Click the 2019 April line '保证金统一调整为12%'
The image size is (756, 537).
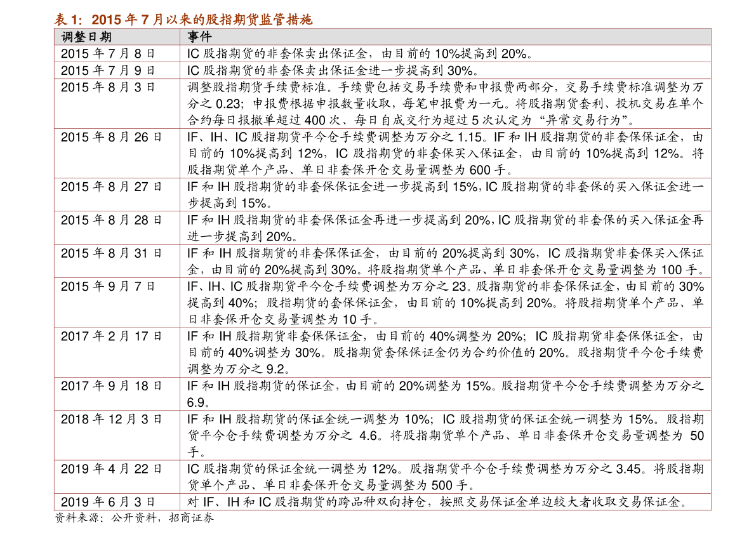[445, 468]
